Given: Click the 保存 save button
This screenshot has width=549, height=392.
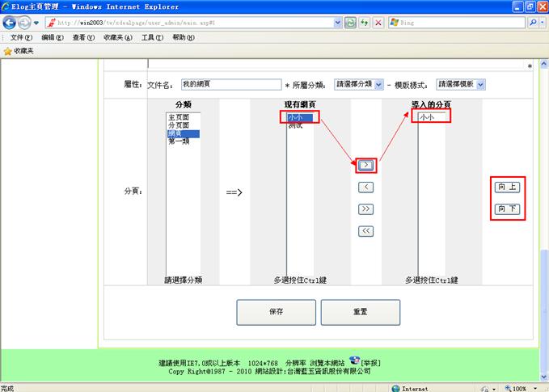Looking at the screenshot, I should point(276,311).
